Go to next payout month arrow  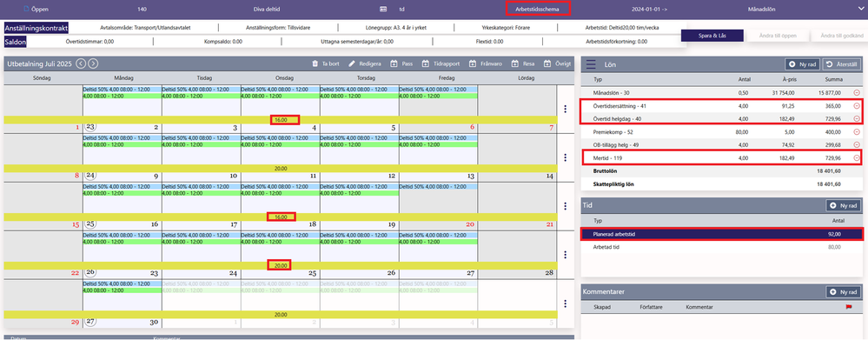point(93,63)
